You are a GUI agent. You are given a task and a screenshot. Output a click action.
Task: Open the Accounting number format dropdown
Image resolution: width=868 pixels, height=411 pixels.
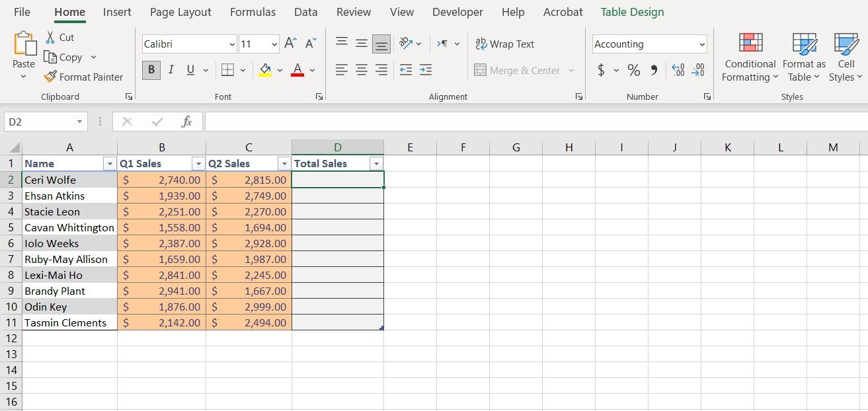702,44
